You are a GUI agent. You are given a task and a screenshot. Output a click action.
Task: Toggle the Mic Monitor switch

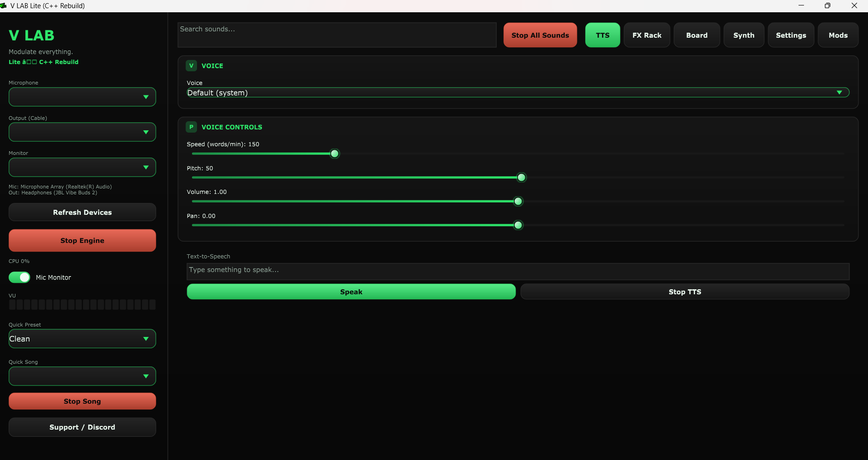[x=20, y=277]
